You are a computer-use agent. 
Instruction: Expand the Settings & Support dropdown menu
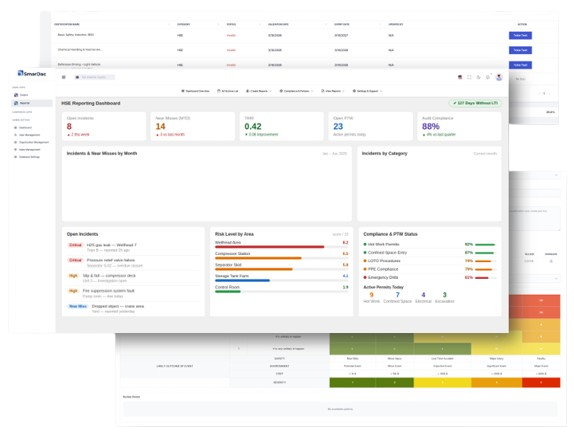pos(367,91)
